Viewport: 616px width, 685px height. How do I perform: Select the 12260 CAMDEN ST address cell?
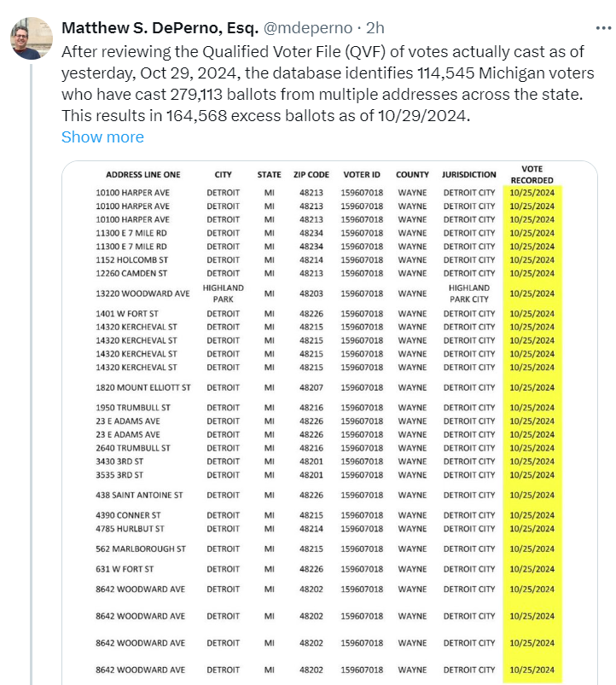130,274
